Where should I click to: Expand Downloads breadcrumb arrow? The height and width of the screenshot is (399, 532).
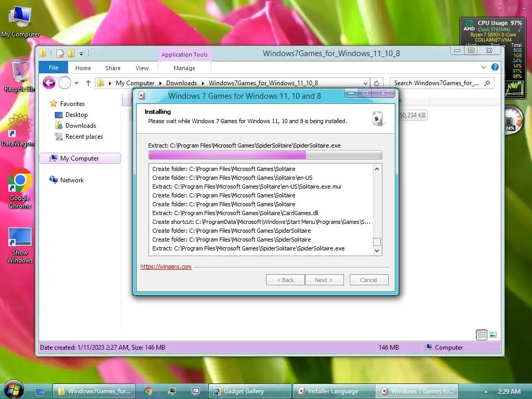[x=203, y=83]
